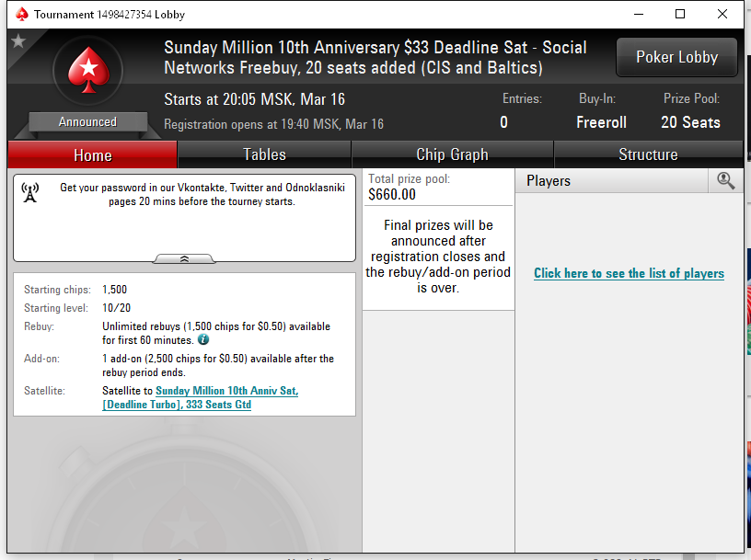Viewport: 751px width, 560px height.
Task: Click the rebuy info icon
Action: pos(203,340)
